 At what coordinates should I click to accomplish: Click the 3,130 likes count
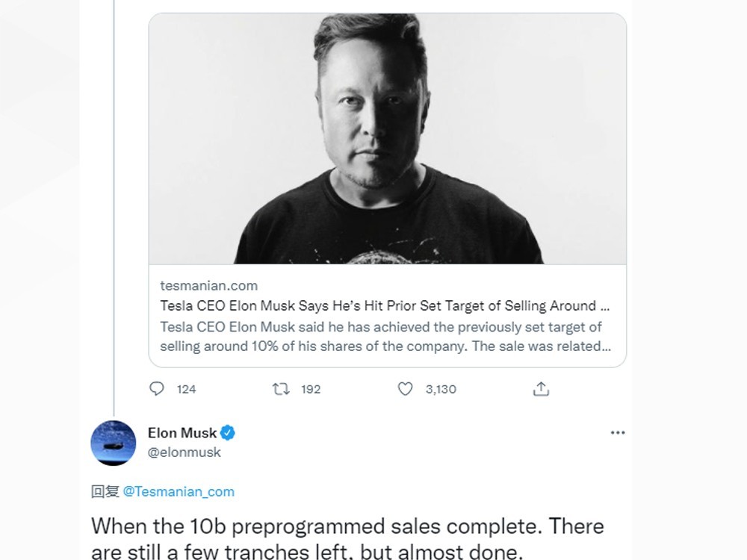tap(441, 389)
